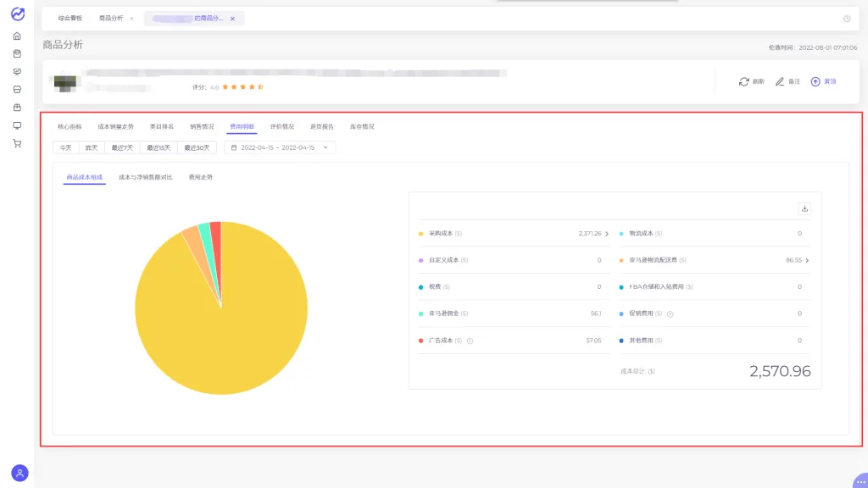868x488 pixels.
Task: Click the user avatar at the sidebar bottom
Action: [19, 473]
